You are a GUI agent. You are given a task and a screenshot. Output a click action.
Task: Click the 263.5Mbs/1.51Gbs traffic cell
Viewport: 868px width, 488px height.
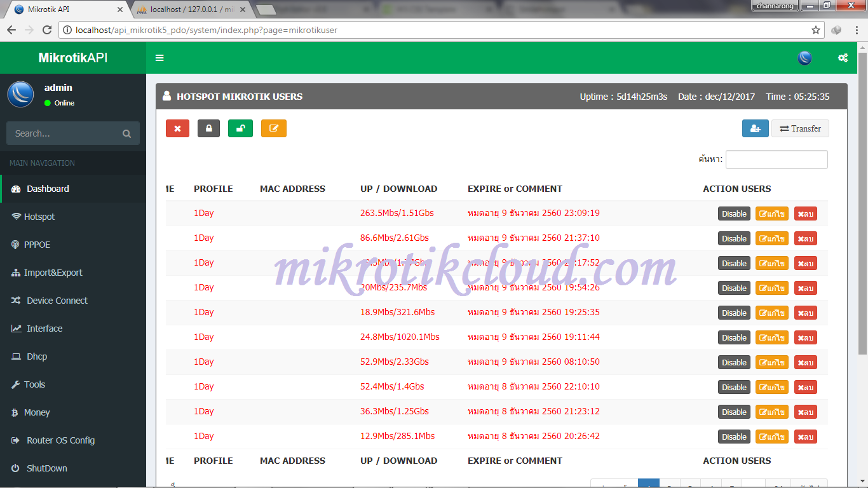pos(397,213)
